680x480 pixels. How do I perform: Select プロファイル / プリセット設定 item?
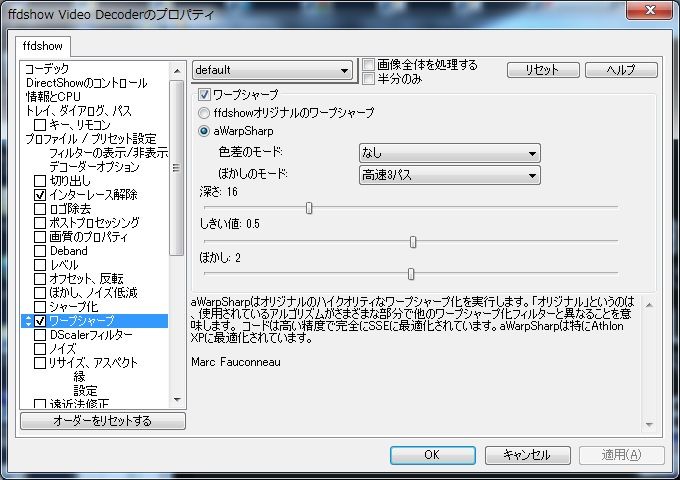91,139
